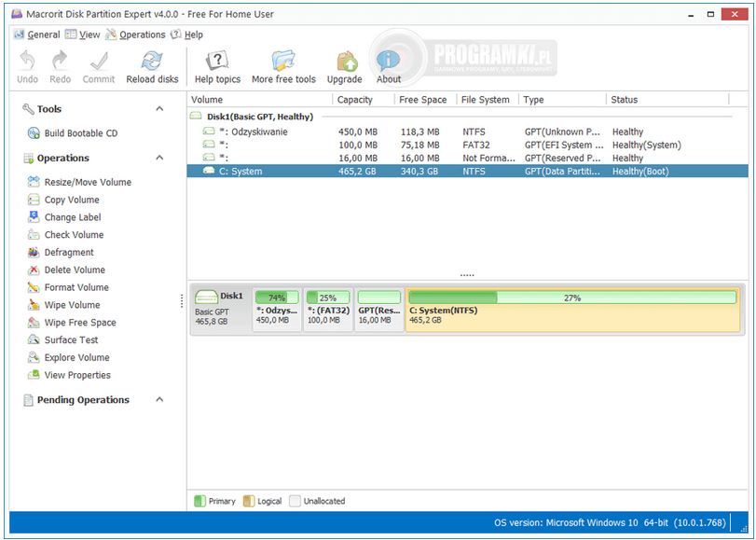Launch Build Bootable CD tool

coord(73,133)
